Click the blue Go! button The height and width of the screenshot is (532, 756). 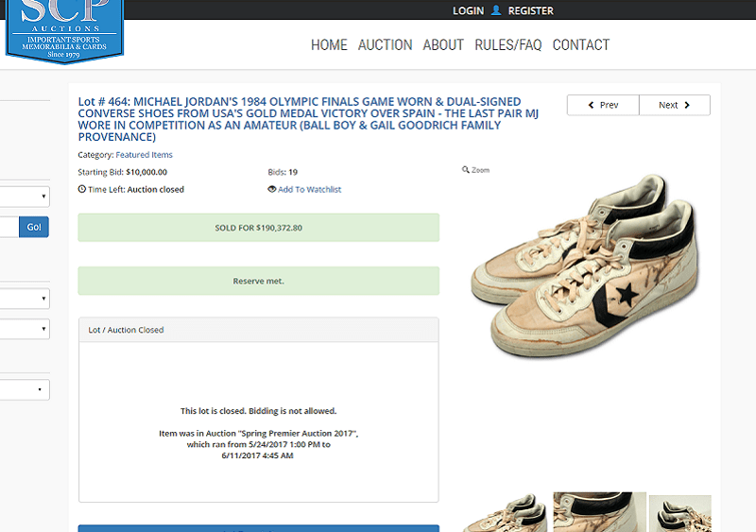point(34,227)
